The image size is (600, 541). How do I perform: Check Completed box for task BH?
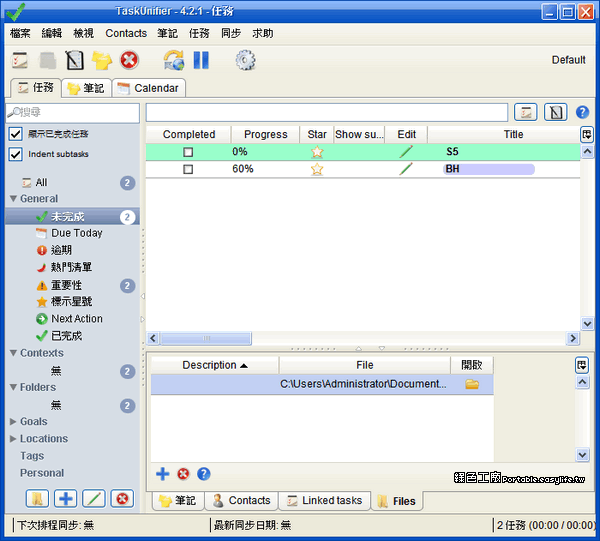[188, 169]
